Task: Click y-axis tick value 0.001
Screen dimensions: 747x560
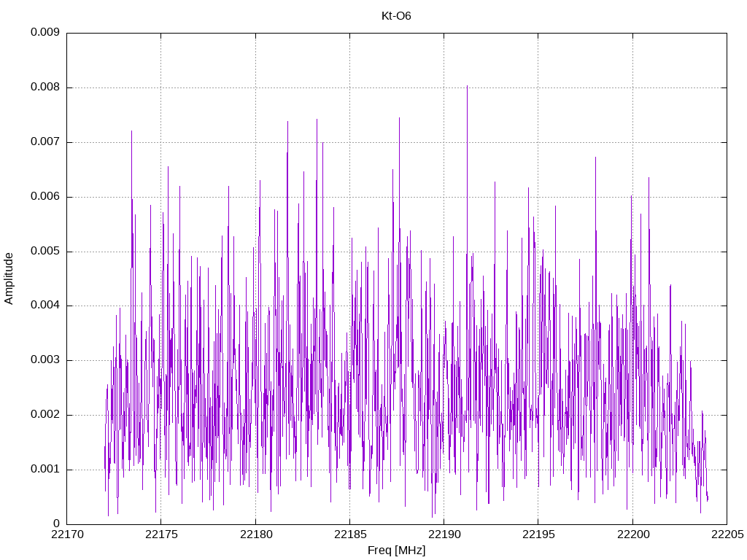Action: (x=45, y=470)
